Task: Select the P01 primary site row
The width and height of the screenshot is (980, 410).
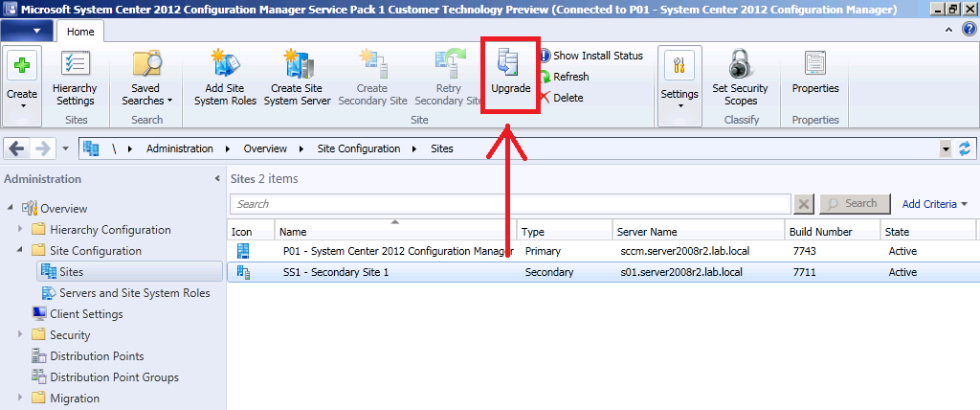Action: [603, 252]
